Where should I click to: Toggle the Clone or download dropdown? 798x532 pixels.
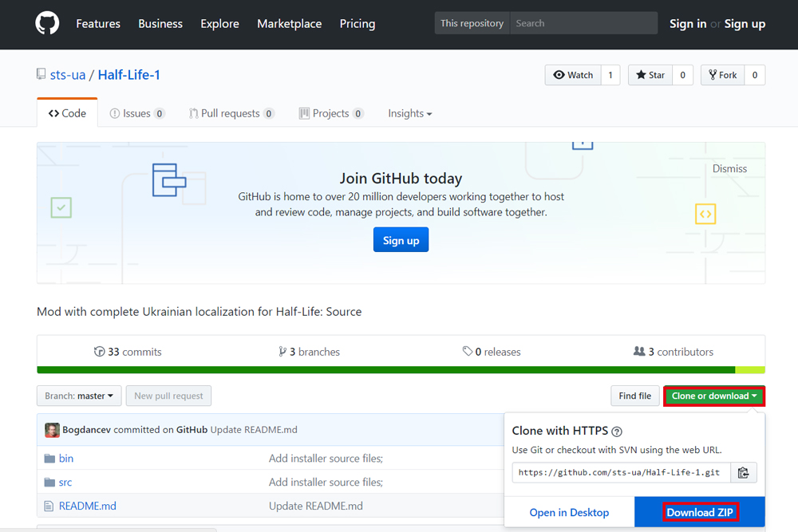point(714,396)
